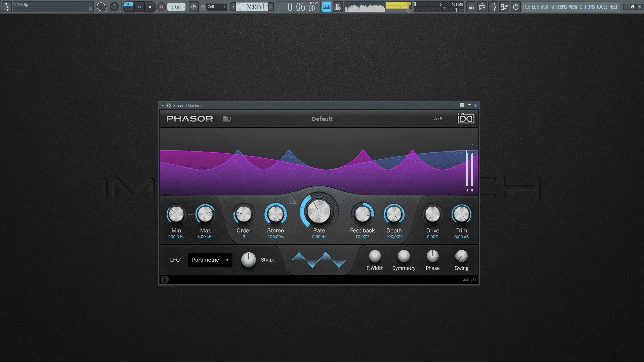Click the large Rate knob
The width and height of the screenshot is (644, 362).
[x=319, y=211]
